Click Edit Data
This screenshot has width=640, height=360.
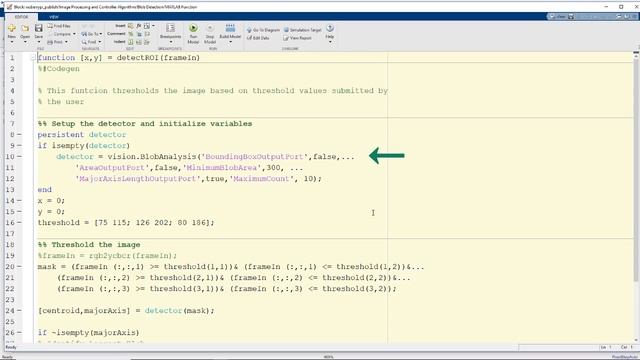258,38
